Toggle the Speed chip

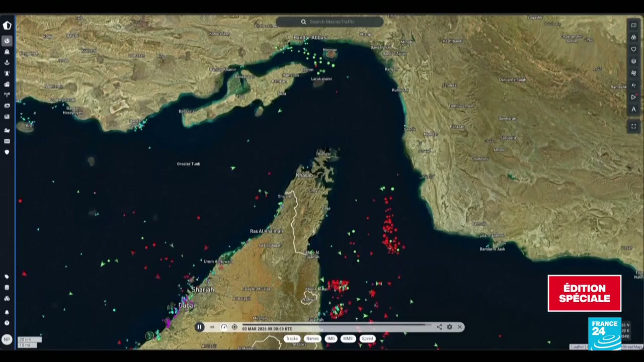tap(368, 338)
